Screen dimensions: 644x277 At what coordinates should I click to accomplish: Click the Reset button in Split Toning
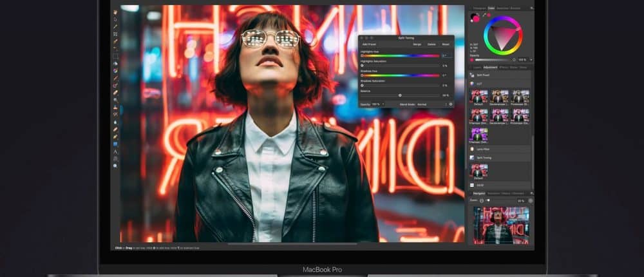pyautogui.click(x=445, y=44)
